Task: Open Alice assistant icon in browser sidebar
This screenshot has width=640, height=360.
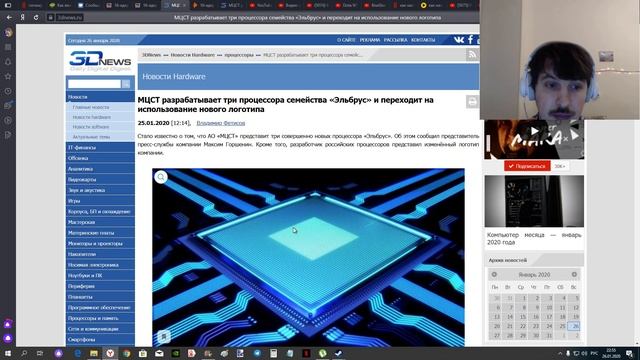Action: [x=8, y=338]
